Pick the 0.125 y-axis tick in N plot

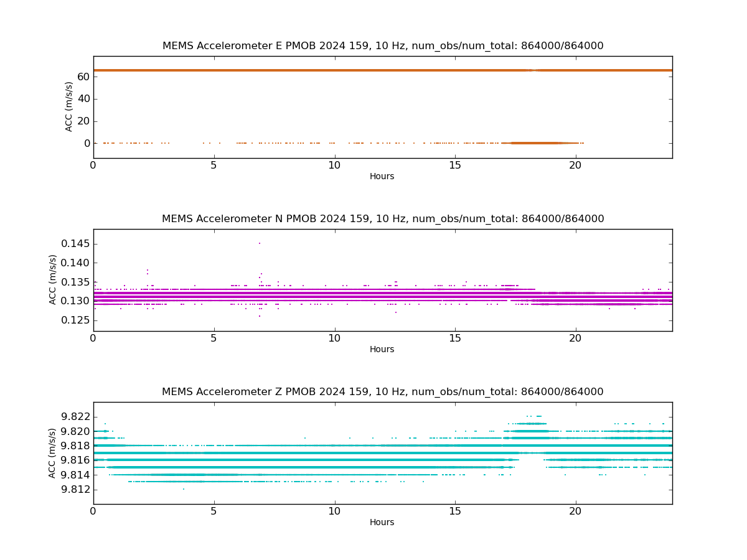(75, 320)
